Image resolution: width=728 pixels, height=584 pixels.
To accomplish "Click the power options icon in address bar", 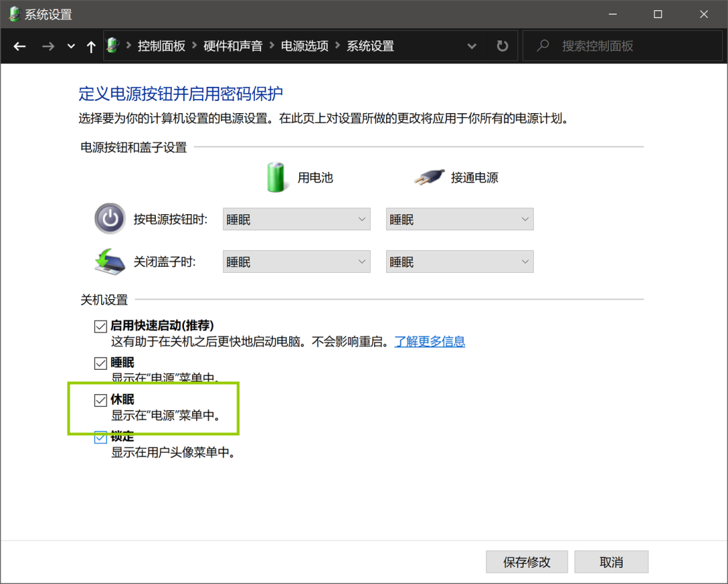I will point(113,45).
